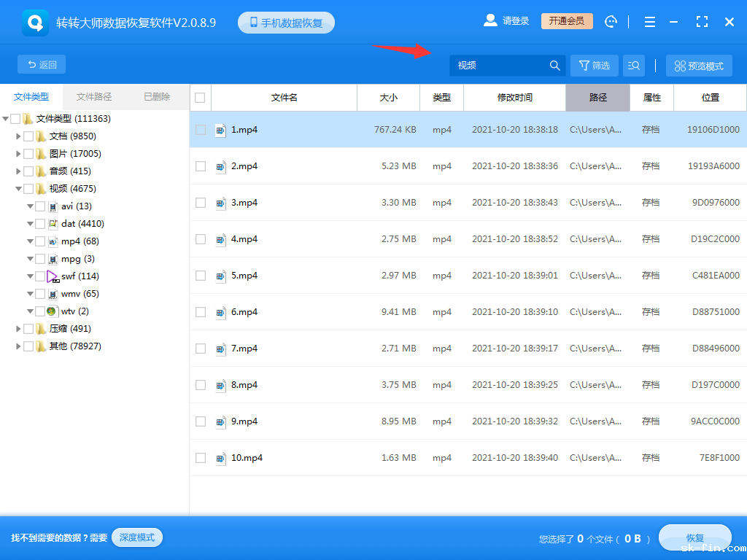Select all files via the header checkbox
Image resolution: width=747 pixels, height=560 pixels.
tap(201, 98)
